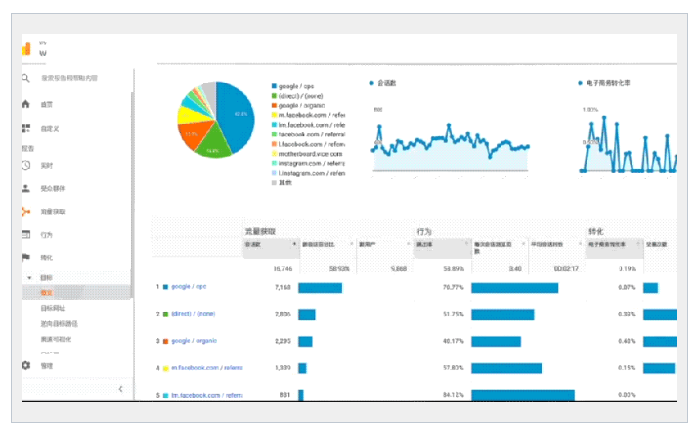The image size is (697, 434).
Task: Open the Realtime (实时) clock icon
Action: point(26,165)
